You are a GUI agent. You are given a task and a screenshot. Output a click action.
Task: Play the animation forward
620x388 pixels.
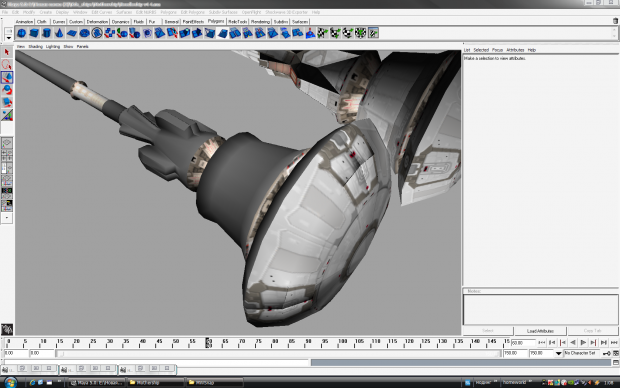(583, 343)
